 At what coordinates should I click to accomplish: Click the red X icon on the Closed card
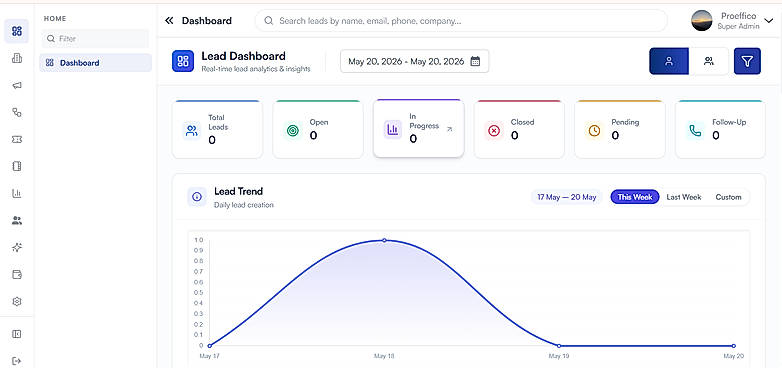494,131
